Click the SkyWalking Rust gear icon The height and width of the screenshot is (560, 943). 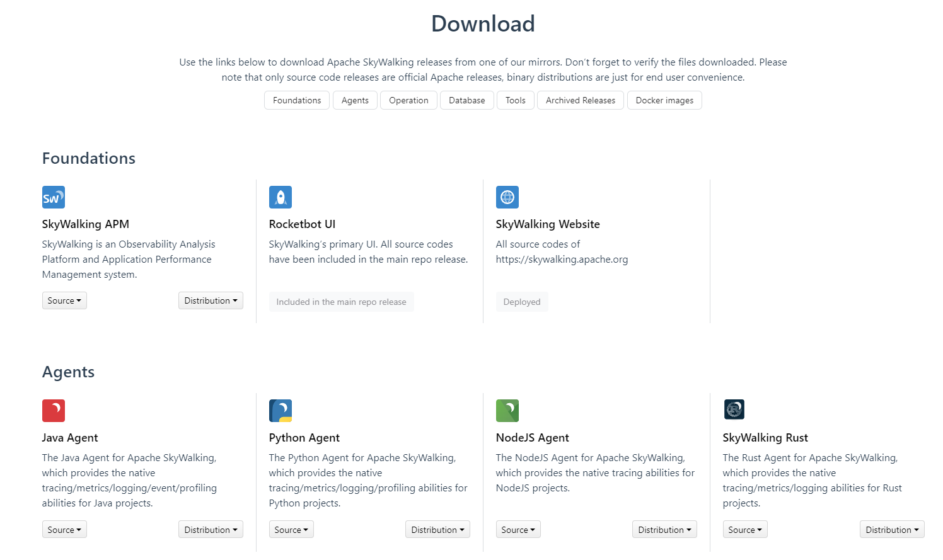point(734,409)
